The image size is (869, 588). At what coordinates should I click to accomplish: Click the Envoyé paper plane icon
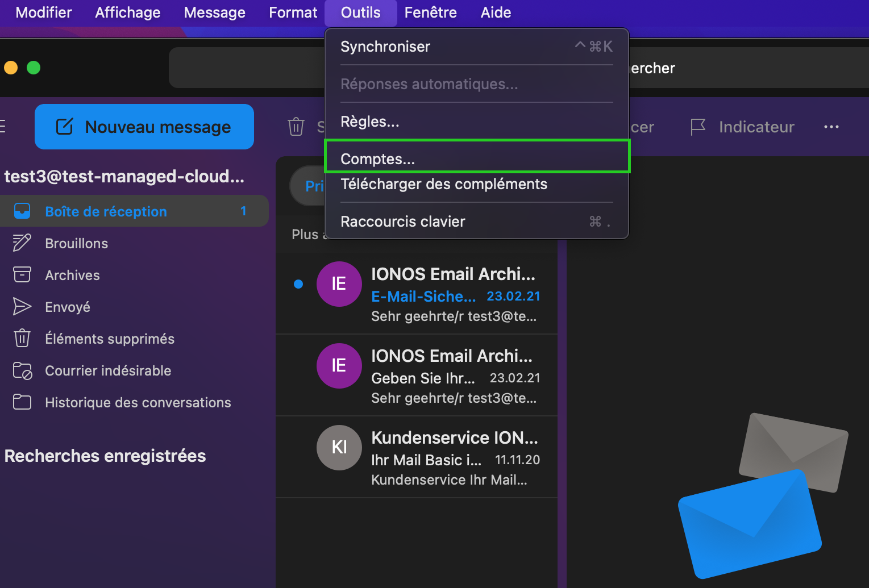(22, 307)
